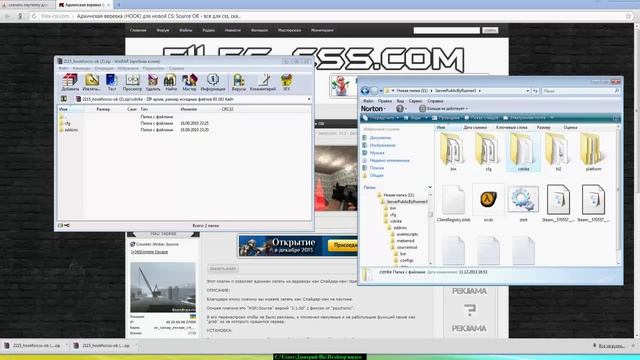
Task: Click Документы favorite link in Explorer
Action: (380, 138)
